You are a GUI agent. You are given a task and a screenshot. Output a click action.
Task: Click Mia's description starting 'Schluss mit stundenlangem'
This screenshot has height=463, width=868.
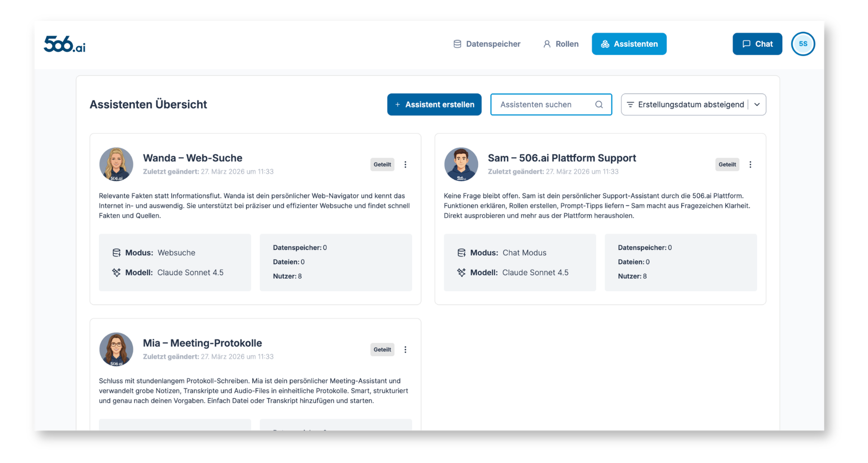point(254,391)
